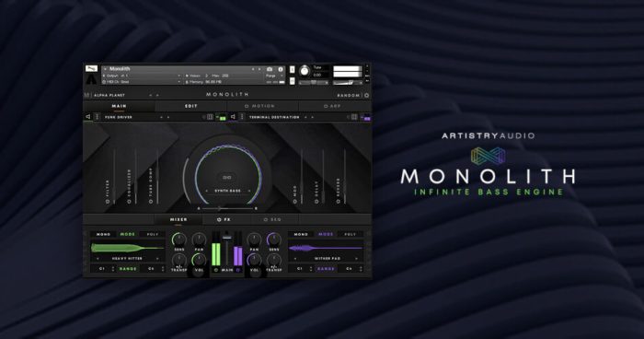This screenshot has width=644, height=339.
Task: Click the Kontakt Tune knob
Action: [x=305, y=71]
